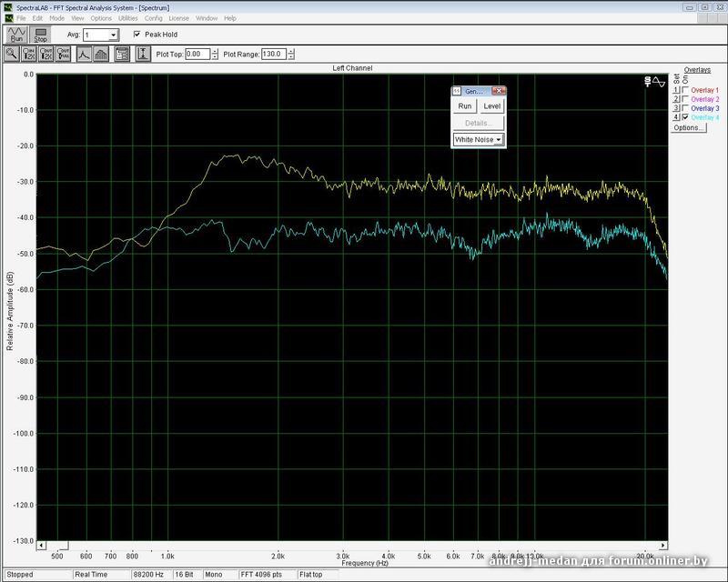Expand the White Noise signal type dropdown
The width and height of the screenshot is (728, 582).
tap(499, 140)
